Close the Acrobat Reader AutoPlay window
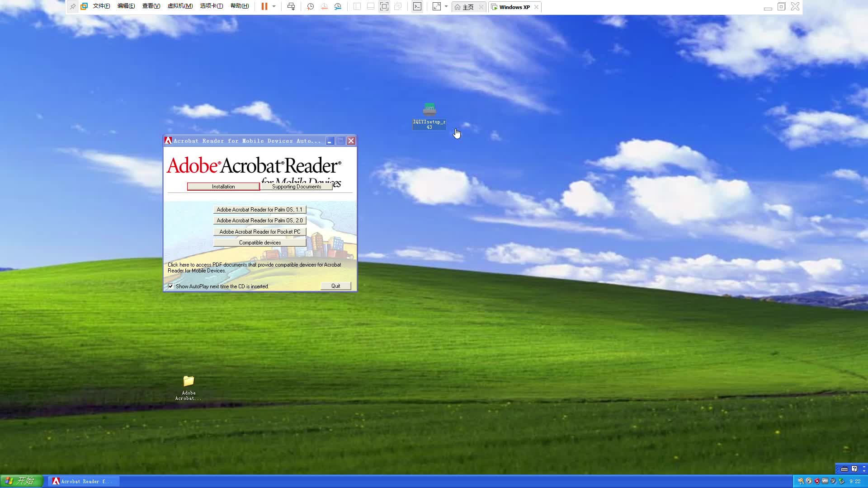Screen dimensions: 868x488 point(351,141)
